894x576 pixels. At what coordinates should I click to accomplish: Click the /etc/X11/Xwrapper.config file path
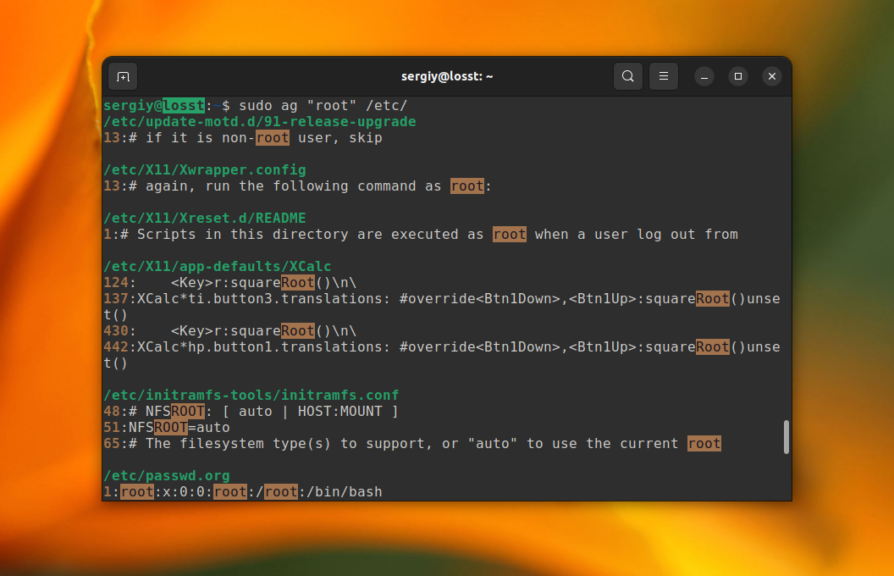[205, 170]
